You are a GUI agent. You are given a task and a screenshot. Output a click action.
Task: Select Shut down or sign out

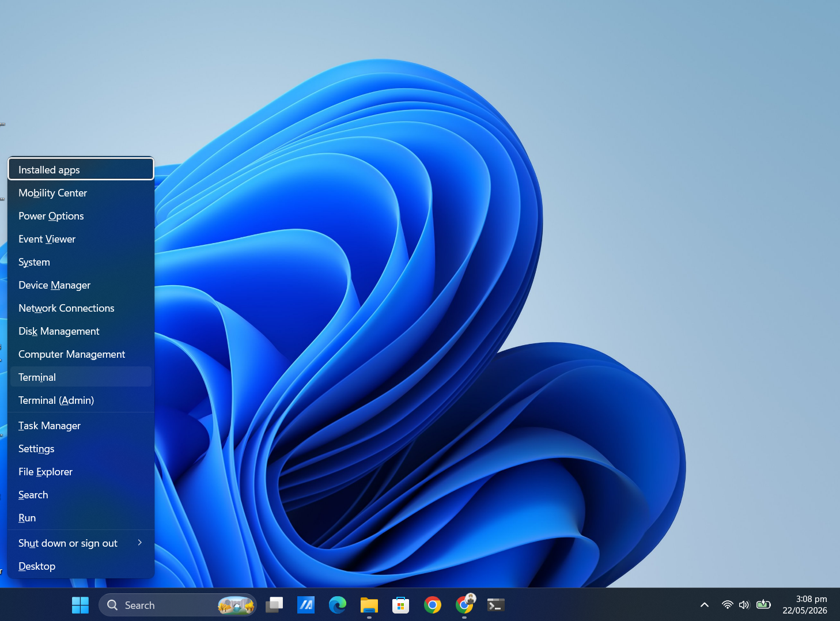point(81,543)
